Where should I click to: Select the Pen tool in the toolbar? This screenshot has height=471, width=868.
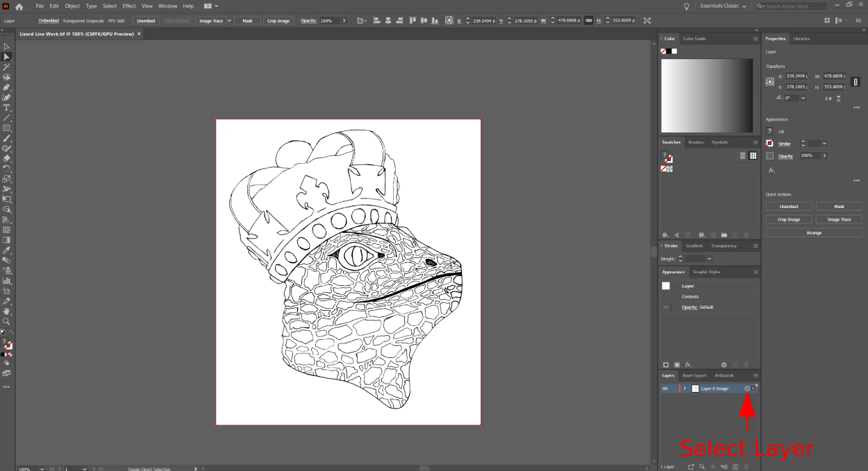tap(7, 87)
